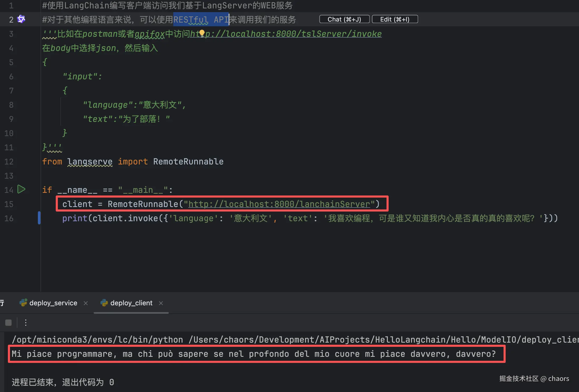Close the deploy_service run tab

[86, 303]
